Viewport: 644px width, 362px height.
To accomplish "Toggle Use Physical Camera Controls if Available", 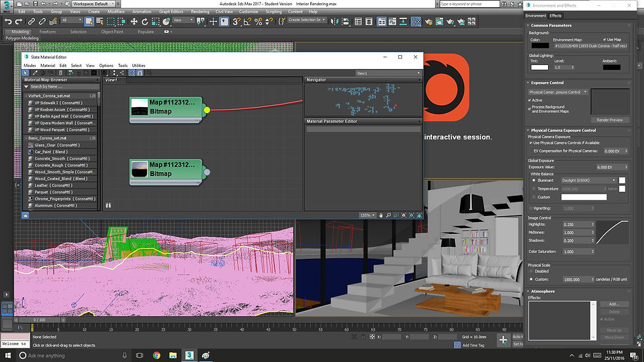I will [531, 143].
